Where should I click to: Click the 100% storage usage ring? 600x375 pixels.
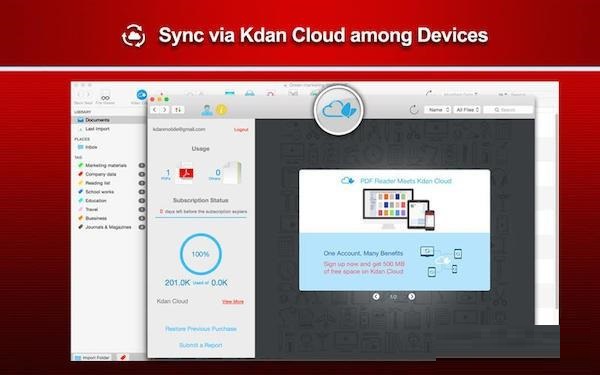coord(201,254)
